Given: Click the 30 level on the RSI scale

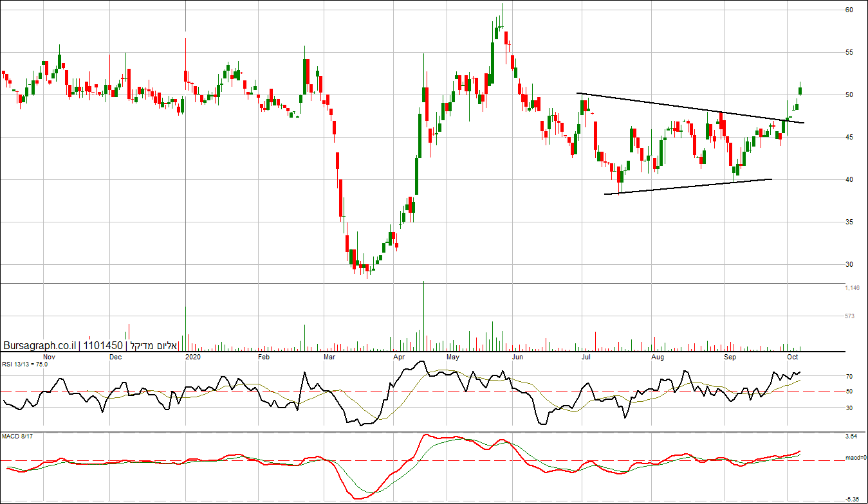Looking at the screenshot, I should coord(849,408).
